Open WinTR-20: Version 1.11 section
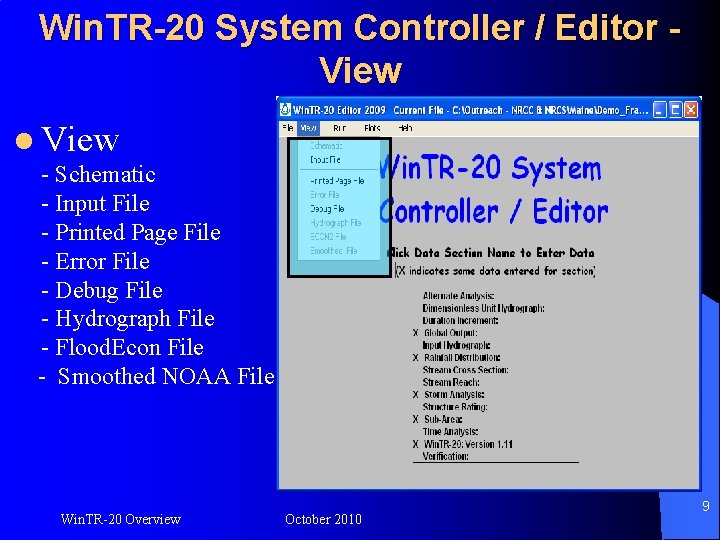The height and width of the screenshot is (540, 720). (468, 444)
